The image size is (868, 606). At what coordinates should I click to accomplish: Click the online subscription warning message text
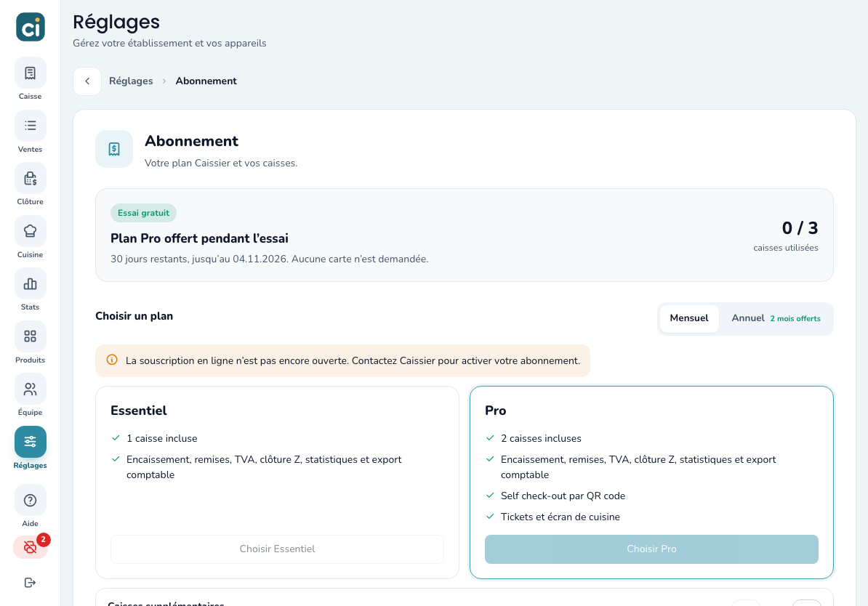[x=353, y=361]
